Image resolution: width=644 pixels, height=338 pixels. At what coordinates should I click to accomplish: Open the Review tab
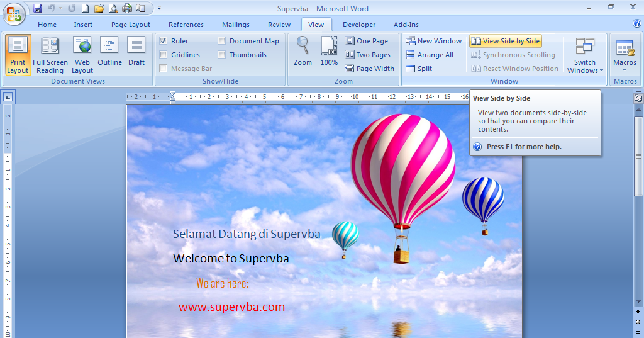pyautogui.click(x=279, y=25)
